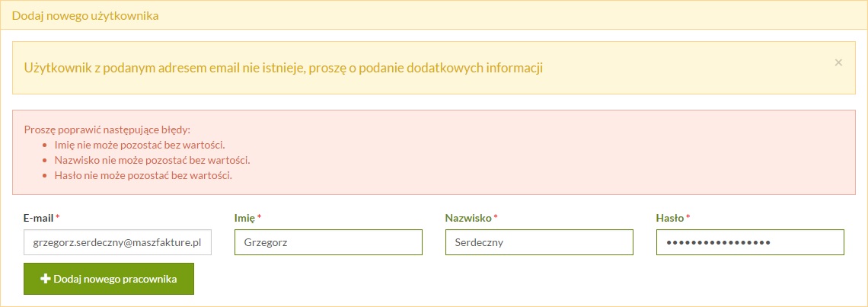
Task: Focus the Nazwisko field containing Serdeczny
Action: tap(539, 242)
